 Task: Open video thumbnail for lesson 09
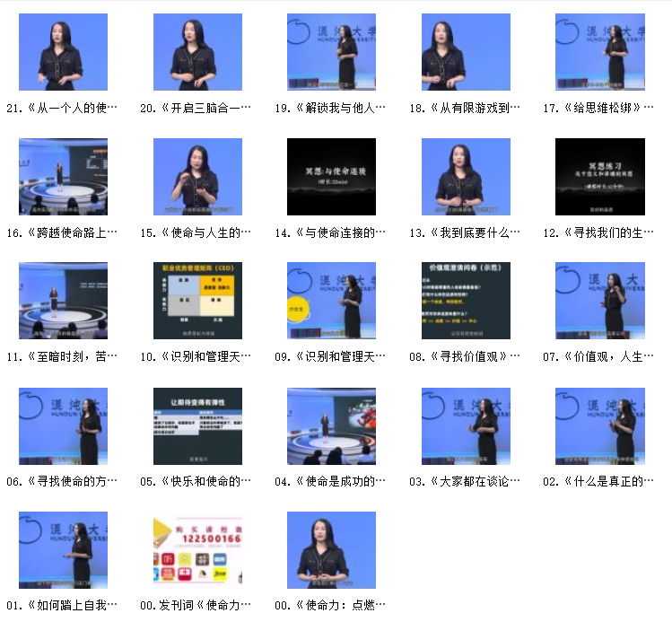point(331,301)
